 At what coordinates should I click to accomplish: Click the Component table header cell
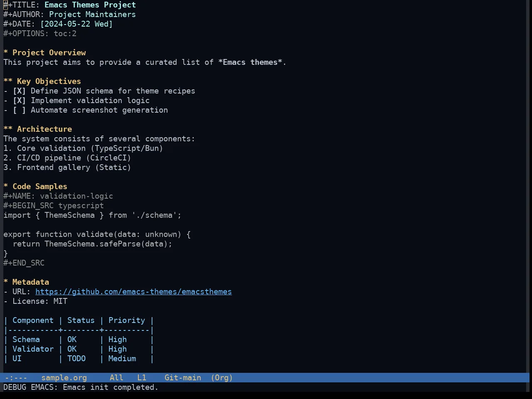[x=33, y=320]
